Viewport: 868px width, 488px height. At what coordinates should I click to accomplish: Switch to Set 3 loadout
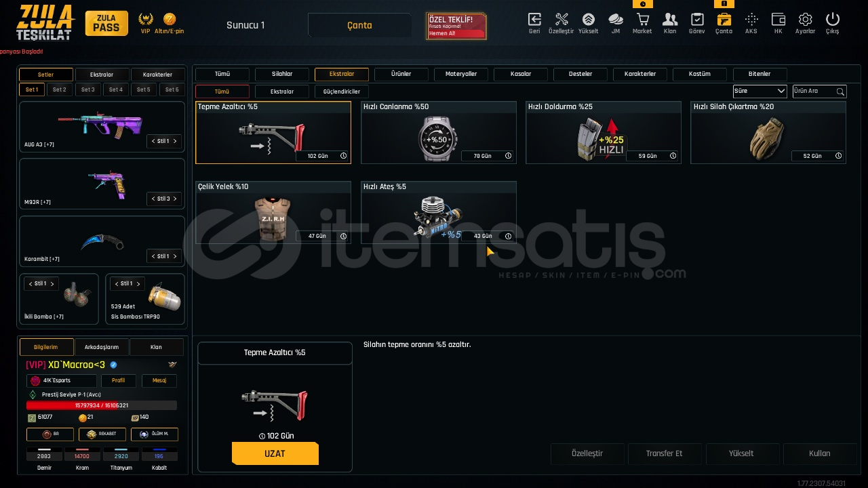87,89
